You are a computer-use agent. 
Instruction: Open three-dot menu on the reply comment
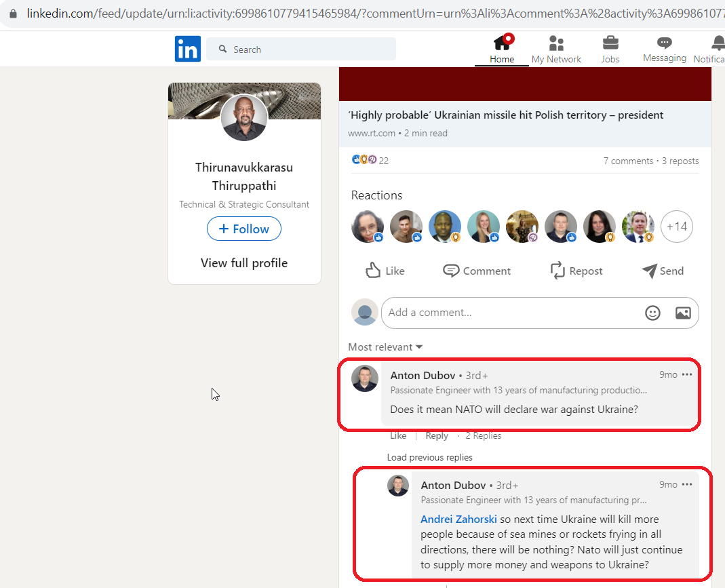click(687, 484)
